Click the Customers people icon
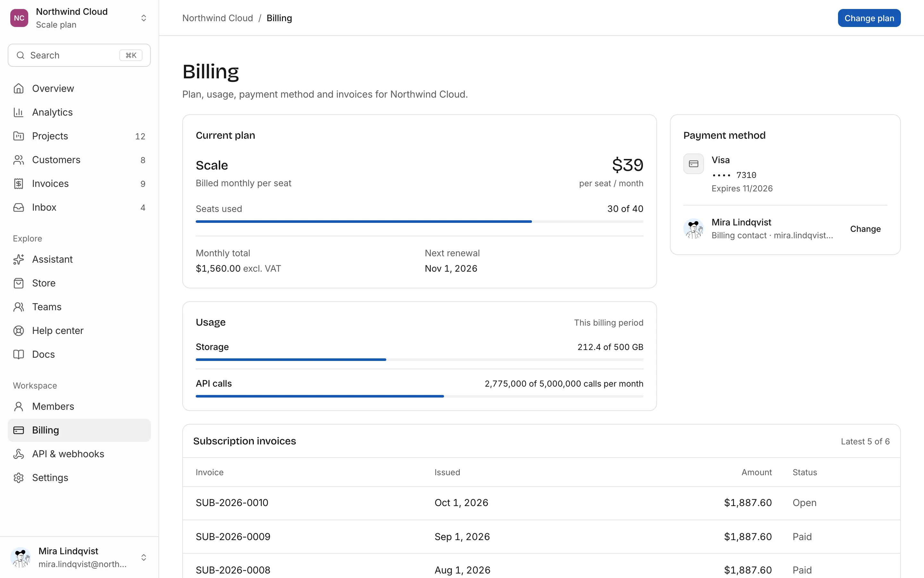Image resolution: width=924 pixels, height=578 pixels. click(18, 159)
